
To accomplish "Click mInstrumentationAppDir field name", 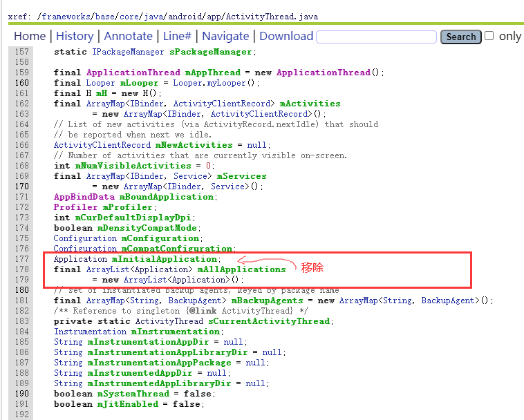I will (148, 341).
